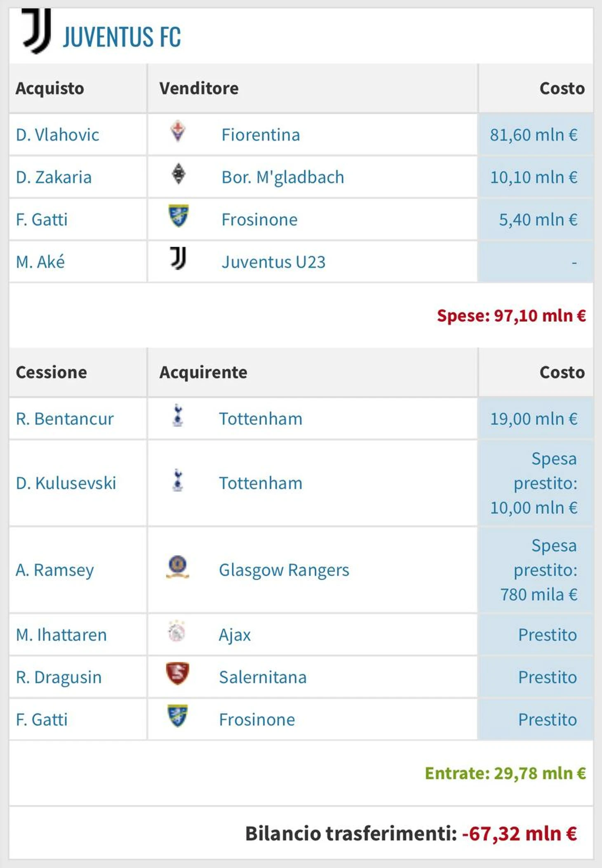The height and width of the screenshot is (868, 602).
Task: Click the Juventus U23 crest icon
Action: coord(178,259)
